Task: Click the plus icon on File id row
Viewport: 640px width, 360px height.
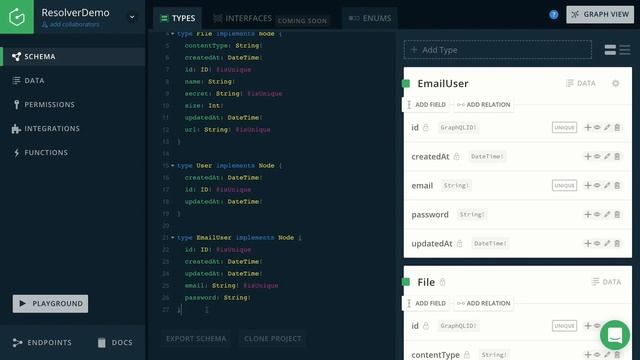Action: (588, 326)
